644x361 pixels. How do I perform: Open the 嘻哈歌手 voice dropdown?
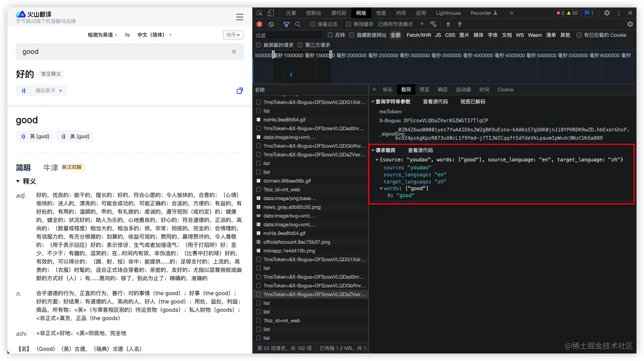pos(49,91)
